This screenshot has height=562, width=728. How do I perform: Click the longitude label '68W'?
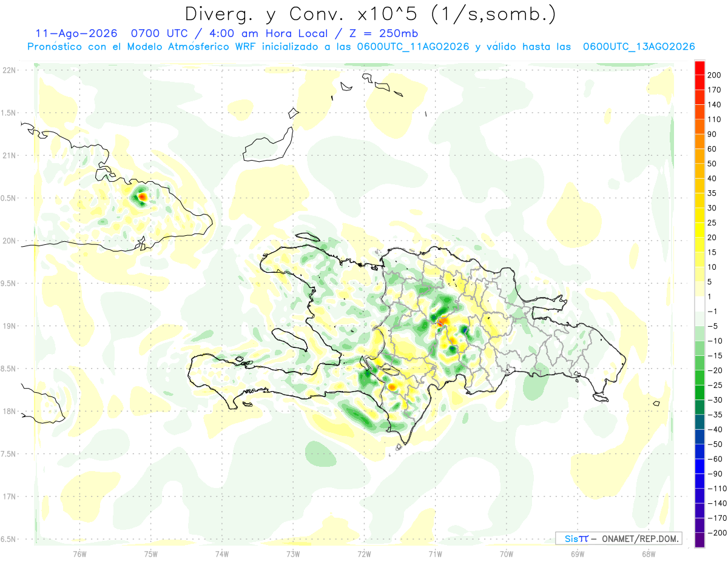pyautogui.click(x=648, y=553)
